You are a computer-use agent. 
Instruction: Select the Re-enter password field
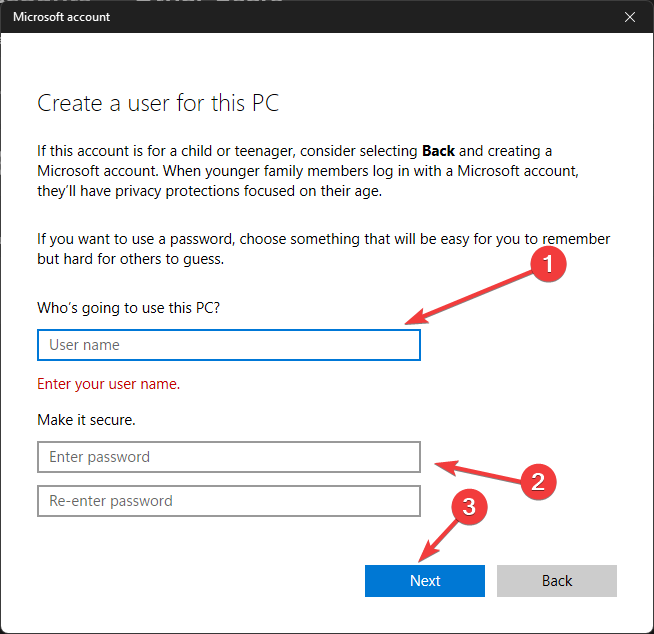[228, 501]
